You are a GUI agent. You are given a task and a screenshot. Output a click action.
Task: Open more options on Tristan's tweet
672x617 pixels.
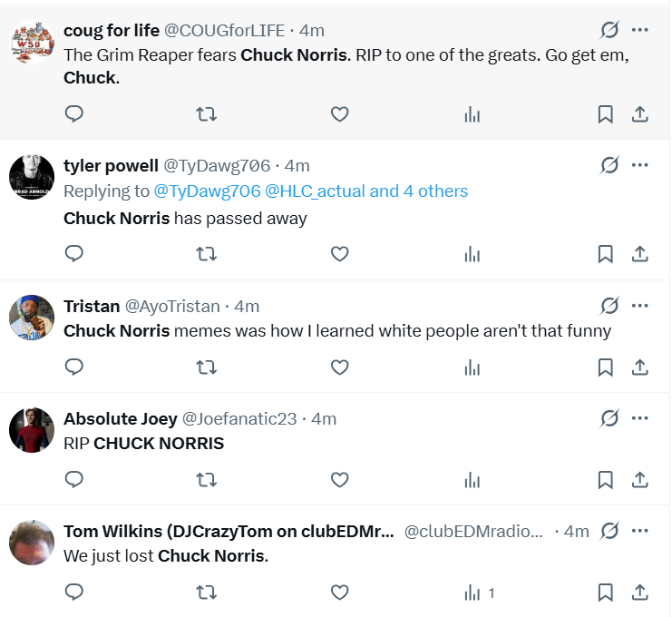click(640, 306)
